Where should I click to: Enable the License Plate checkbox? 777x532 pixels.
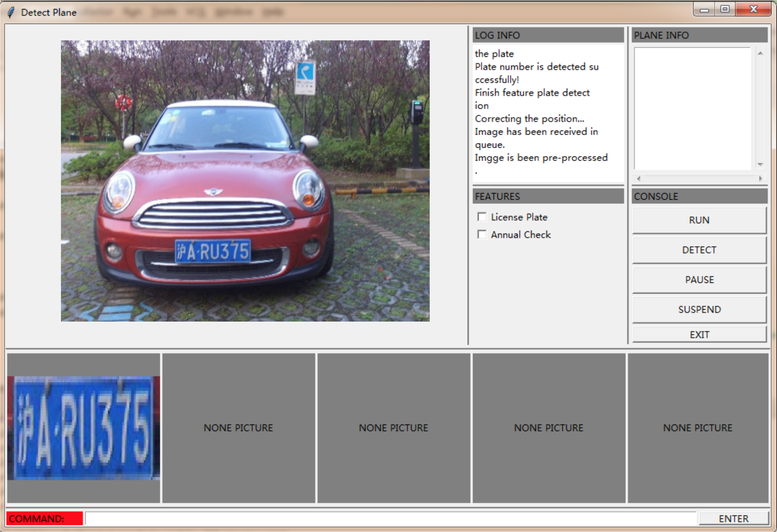(482, 217)
